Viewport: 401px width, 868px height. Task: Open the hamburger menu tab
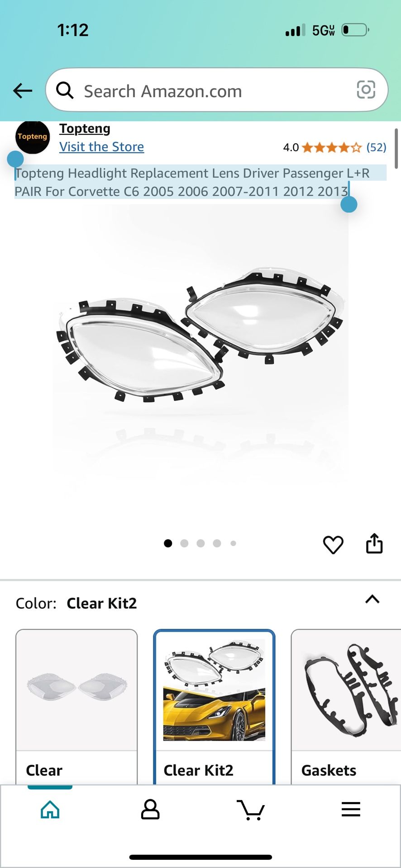pos(351,809)
